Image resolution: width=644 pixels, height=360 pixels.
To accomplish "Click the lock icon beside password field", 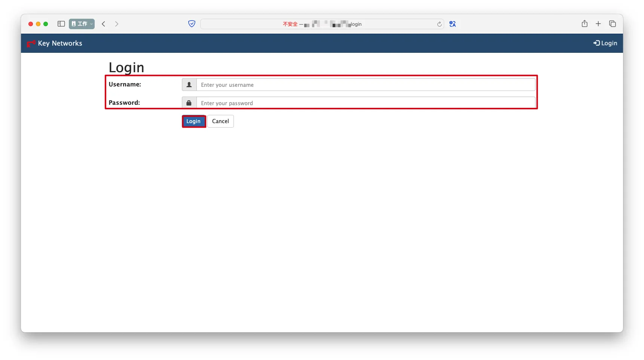I will [189, 103].
